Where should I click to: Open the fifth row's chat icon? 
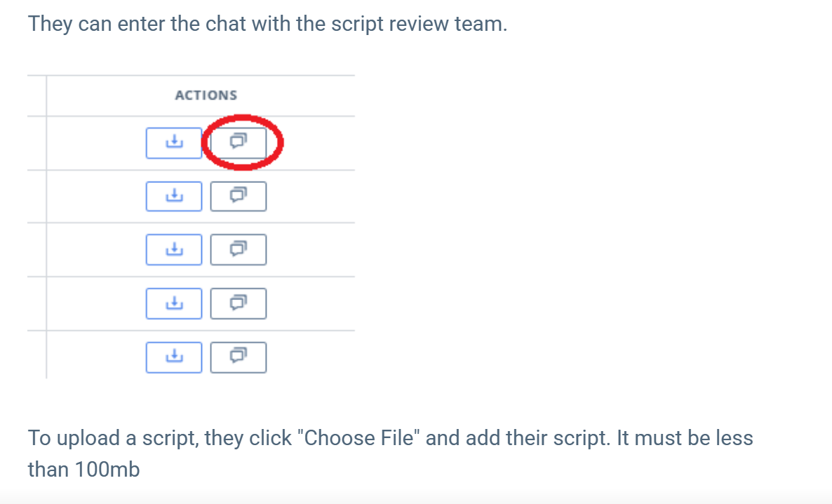click(239, 357)
